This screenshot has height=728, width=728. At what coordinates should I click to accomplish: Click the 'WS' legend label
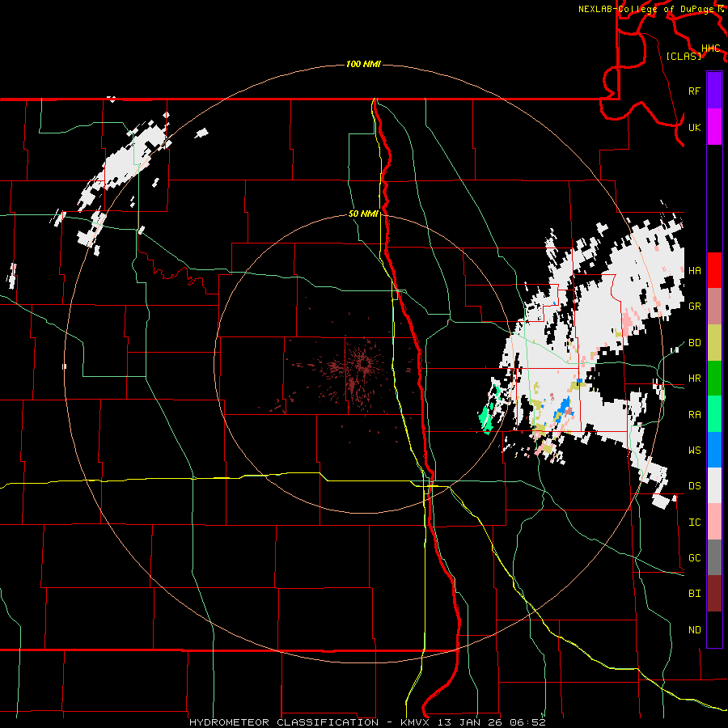(694, 451)
